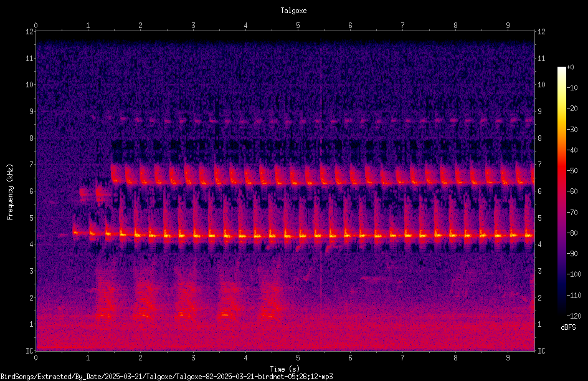Screen dimensions: 588x381
Task: Click the 9 second mark on top axis
Action: point(508,25)
